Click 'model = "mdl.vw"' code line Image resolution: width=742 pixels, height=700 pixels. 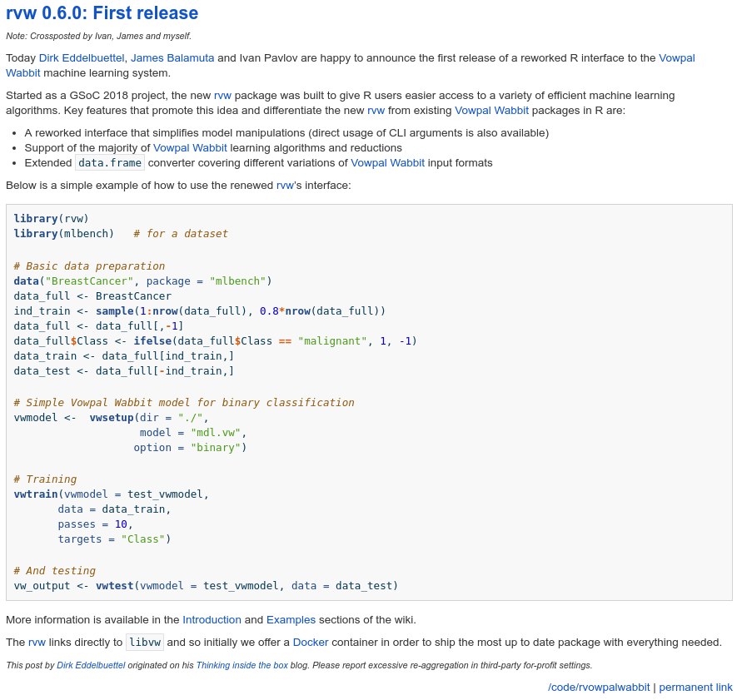pos(193,433)
